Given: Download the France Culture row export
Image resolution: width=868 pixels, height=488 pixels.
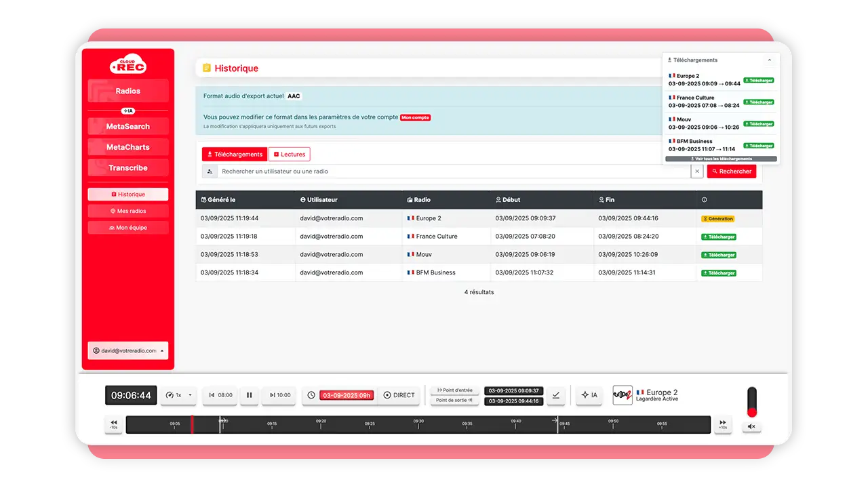Looking at the screenshot, I should point(719,237).
